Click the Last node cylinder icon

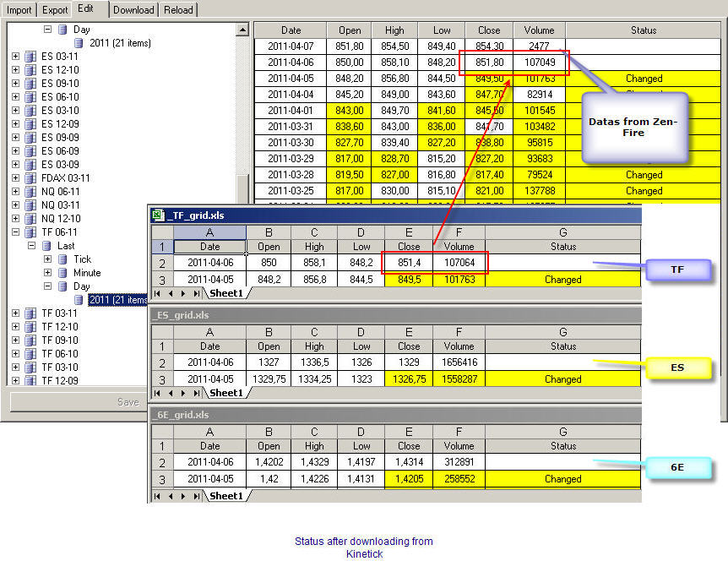point(46,245)
